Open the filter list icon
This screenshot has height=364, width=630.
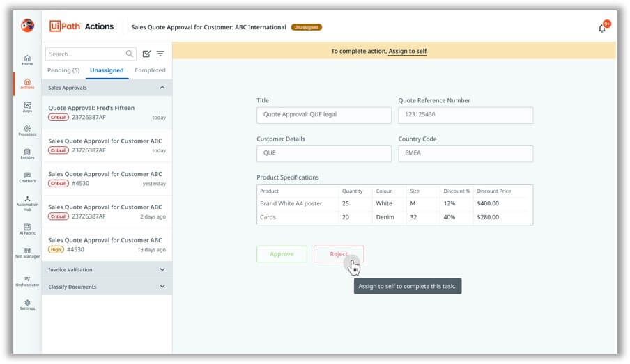pos(160,54)
